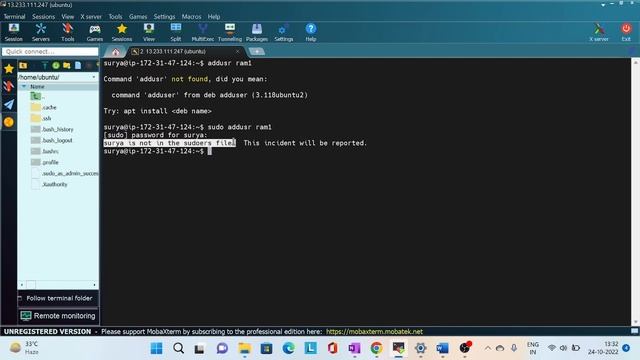This screenshot has height=360, width=640.
Task: Open the Help menu
Action: tap(214, 17)
